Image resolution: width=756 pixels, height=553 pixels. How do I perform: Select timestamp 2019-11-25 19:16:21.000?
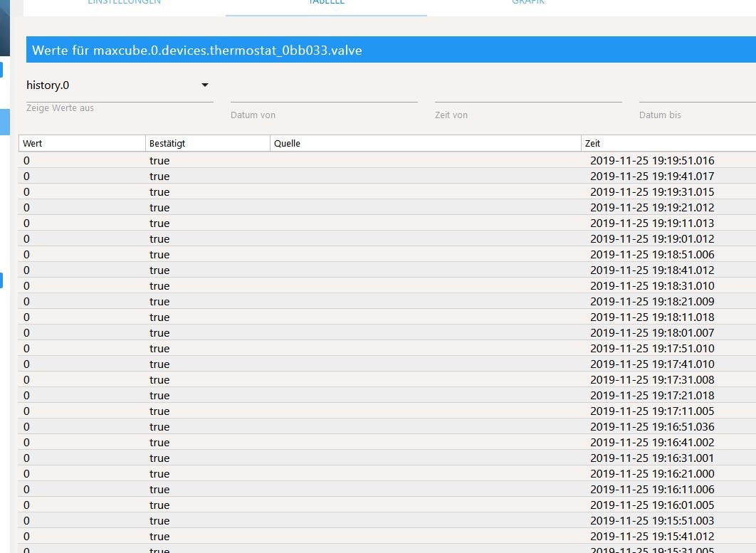click(652, 474)
